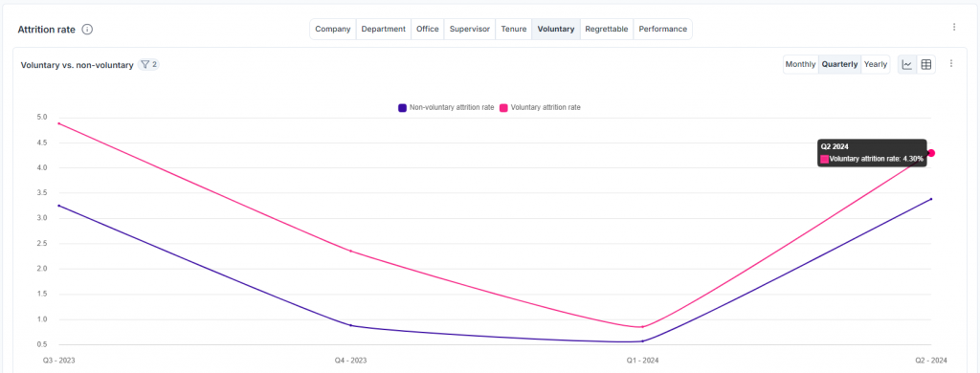The width and height of the screenshot is (980, 373).
Task: Open the filter icon showing 2 filters
Action: click(148, 64)
